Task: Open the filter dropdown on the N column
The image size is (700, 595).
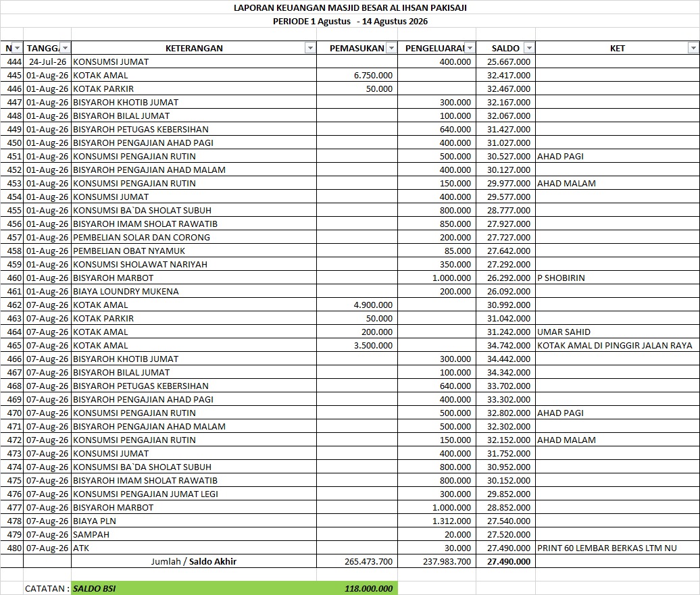Action: [18, 48]
